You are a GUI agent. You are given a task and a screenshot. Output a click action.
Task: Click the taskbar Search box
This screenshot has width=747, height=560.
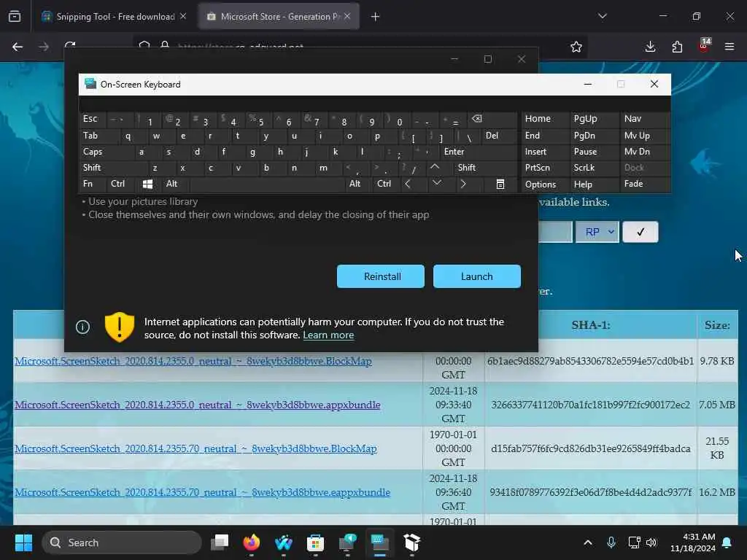coord(122,542)
